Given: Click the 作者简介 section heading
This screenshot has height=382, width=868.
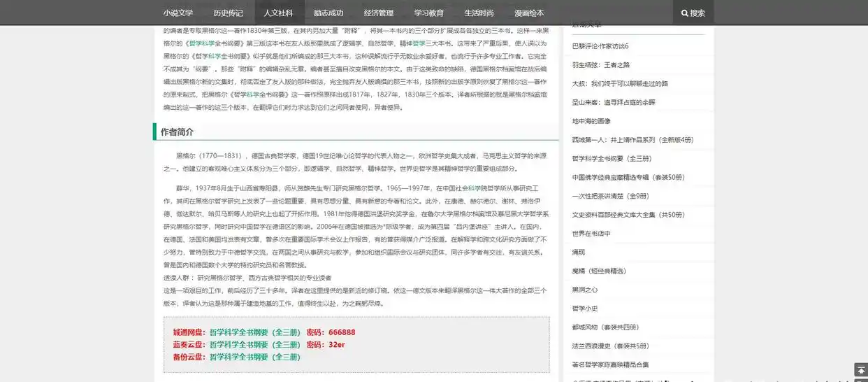Looking at the screenshot, I should 177,132.
